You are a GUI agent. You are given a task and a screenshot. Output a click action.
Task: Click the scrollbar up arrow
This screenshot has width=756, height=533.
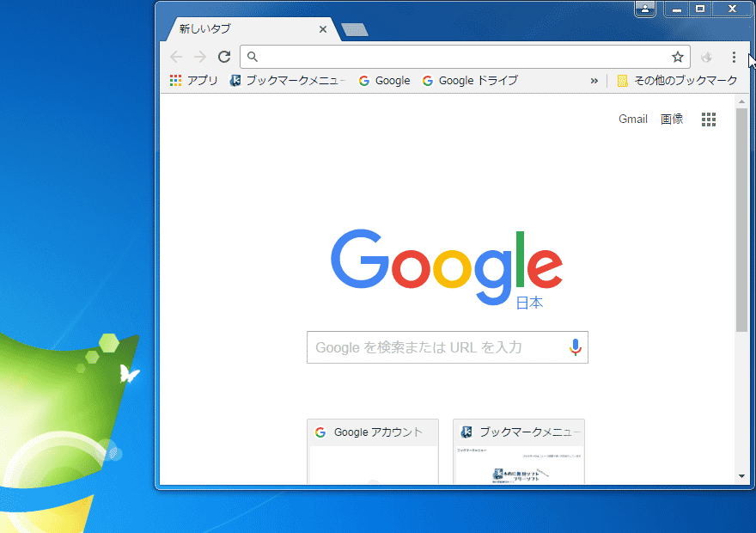(741, 101)
